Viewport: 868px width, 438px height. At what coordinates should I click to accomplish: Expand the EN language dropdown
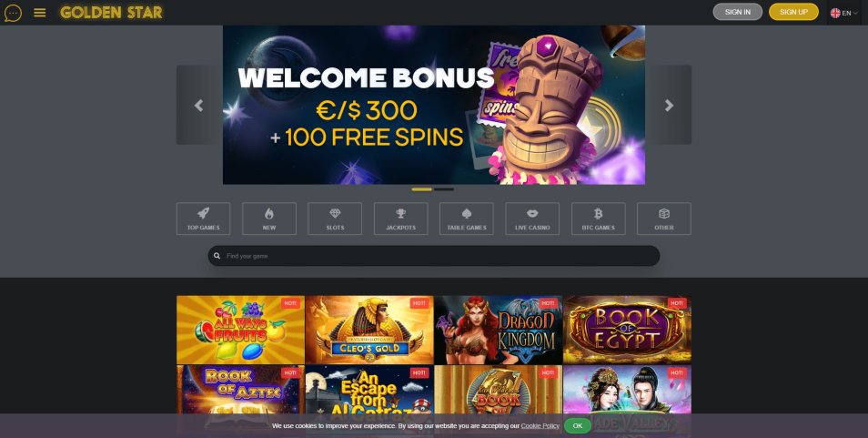coord(844,13)
